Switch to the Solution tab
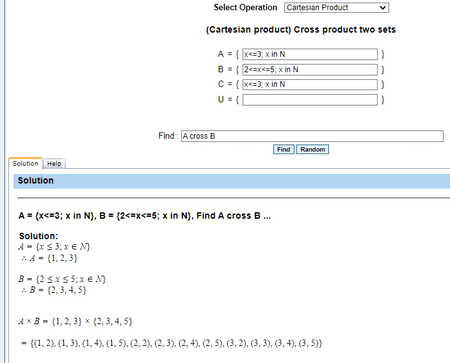This screenshot has height=363, width=450. 25,163
